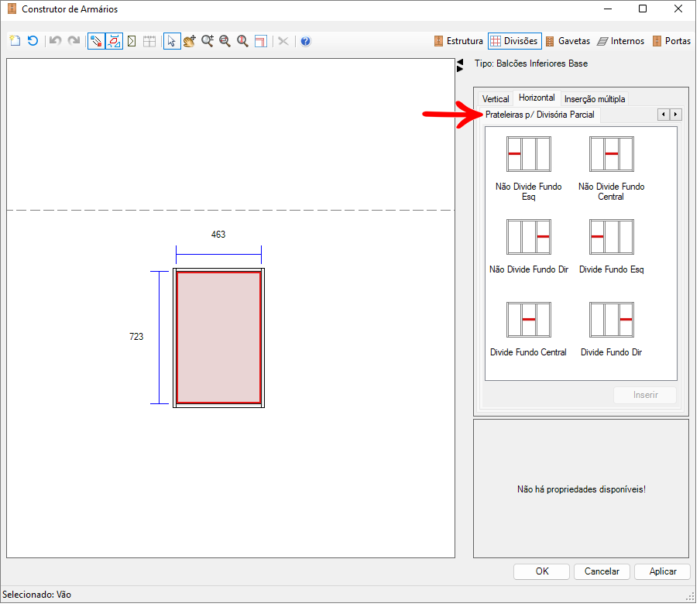The height and width of the screenshot is (607, 700).
Task: Select Não Divide Fundo Esq thumbnail
Action: 529,169
